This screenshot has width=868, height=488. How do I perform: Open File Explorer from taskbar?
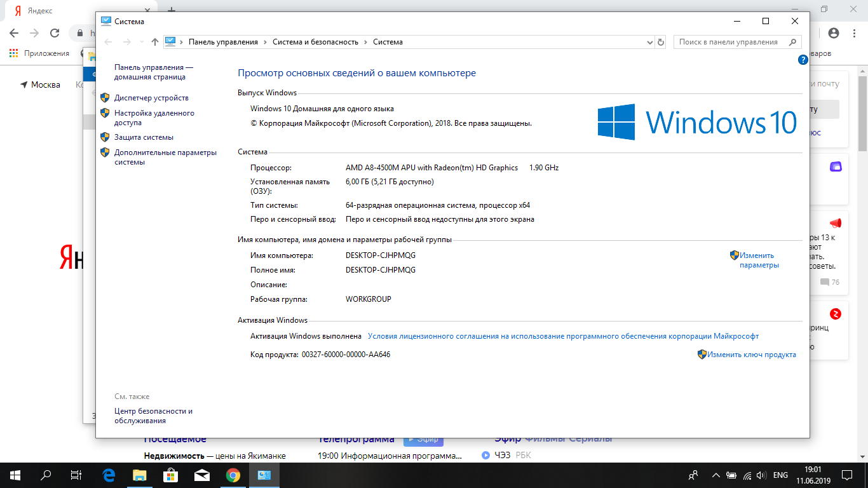(x=139, y=475)
